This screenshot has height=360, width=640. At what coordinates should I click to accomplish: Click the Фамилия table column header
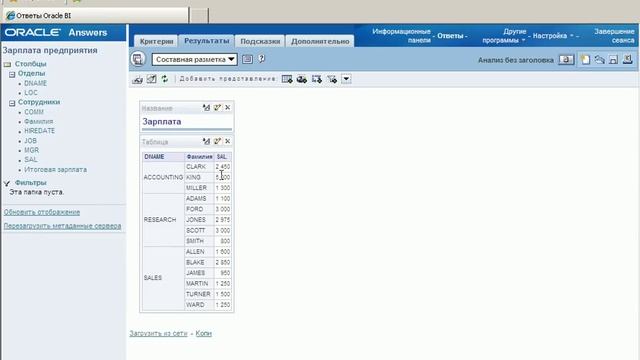click(199, 157)
